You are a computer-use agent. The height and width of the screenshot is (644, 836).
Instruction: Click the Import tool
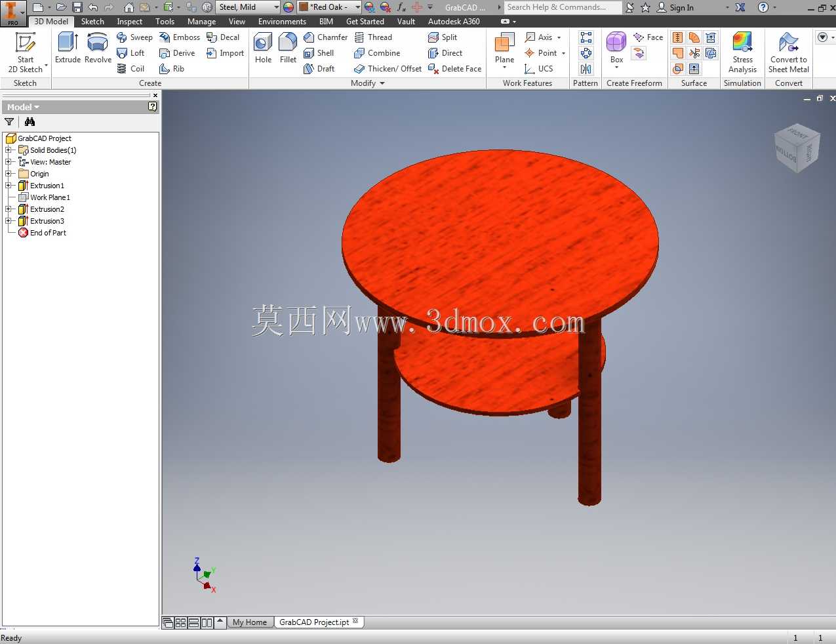coord(225,53)
